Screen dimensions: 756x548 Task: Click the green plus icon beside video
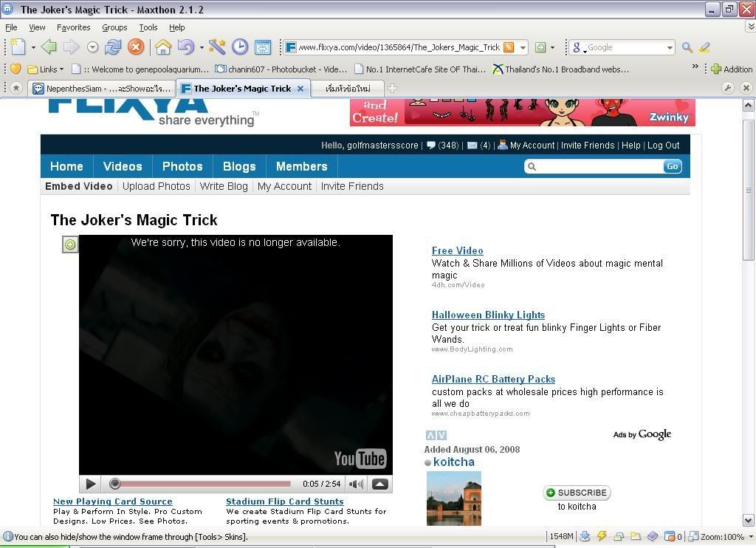70,244
